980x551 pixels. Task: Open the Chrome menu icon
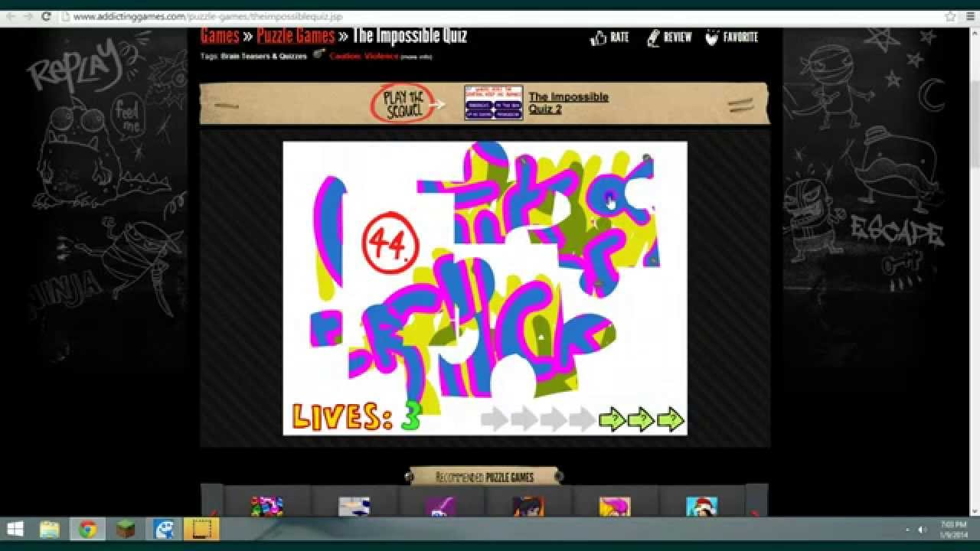tap(969, 16)
